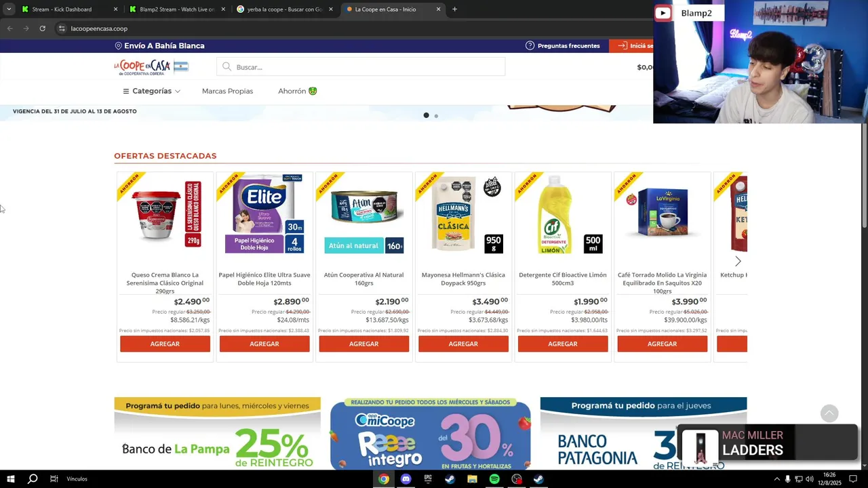This screenshot has width=868, height=488.
Task: Click the site info icon in address bar
Action: tap(62, 28)
